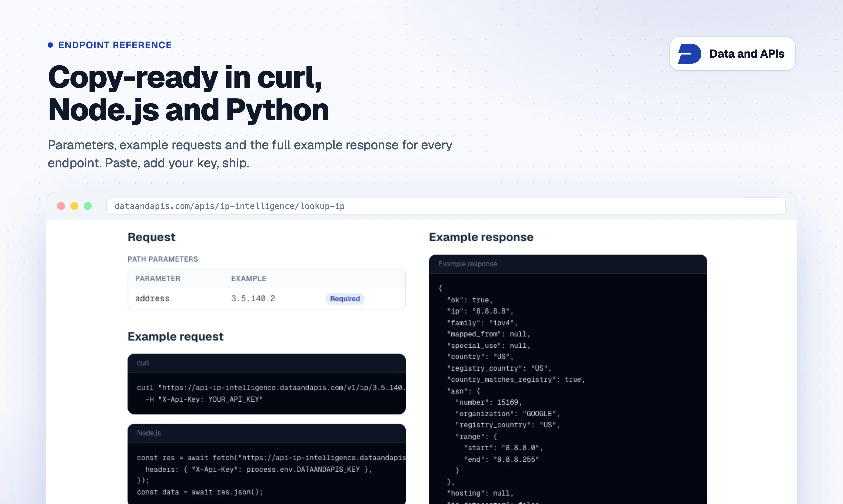Click the curl command URL line
843x504 pixels.
tap(271, 388)
